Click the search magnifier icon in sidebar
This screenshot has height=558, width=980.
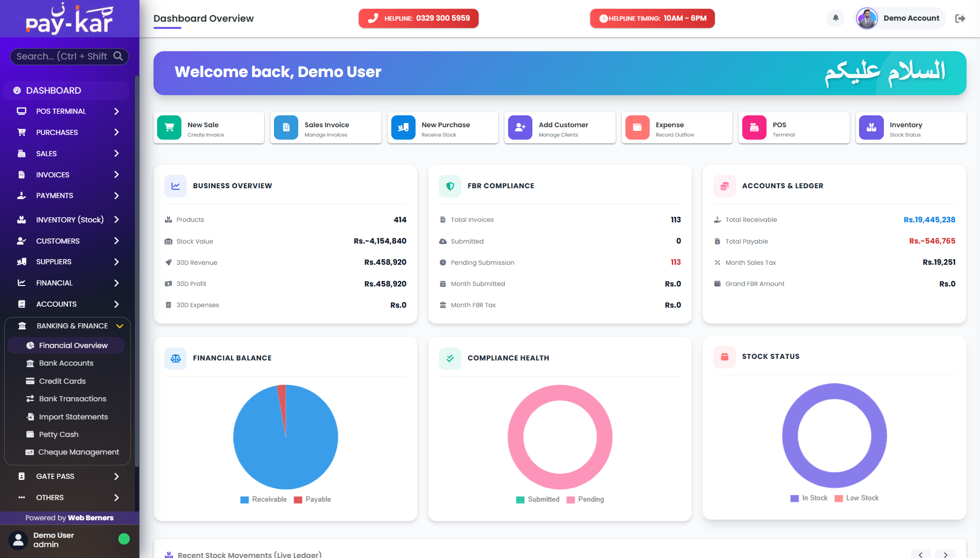(x=118, y=56)
